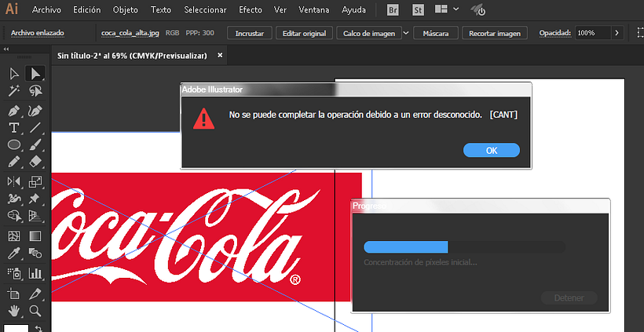The height and width of the screenshot is (332, 644).
Task: Open the arrange documents layout icon
Action: point(441,9)
